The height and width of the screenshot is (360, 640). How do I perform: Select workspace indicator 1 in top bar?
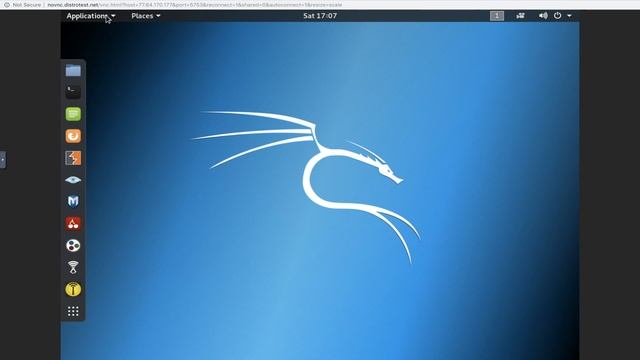(497, 16)
